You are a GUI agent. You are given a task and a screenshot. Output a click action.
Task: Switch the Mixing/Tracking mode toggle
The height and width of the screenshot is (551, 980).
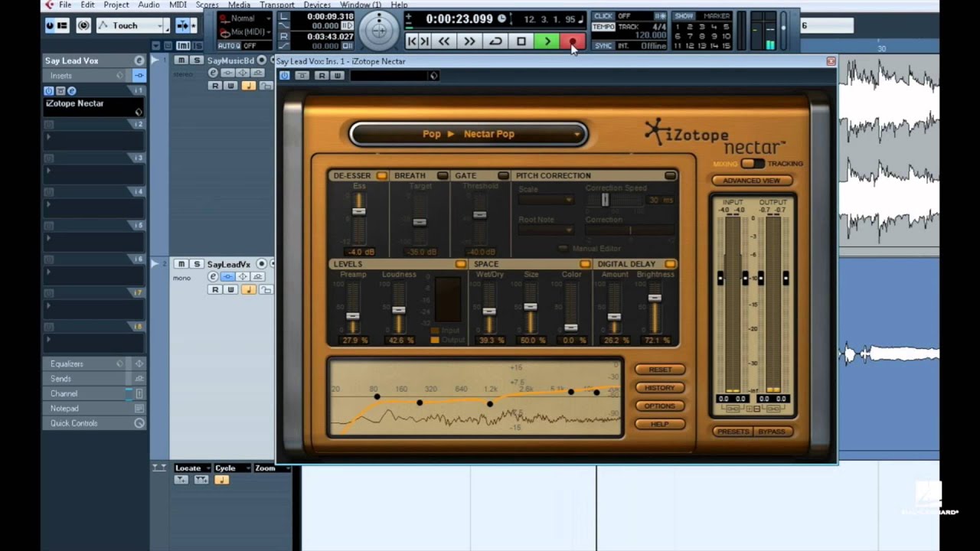(x=753, y=164)
